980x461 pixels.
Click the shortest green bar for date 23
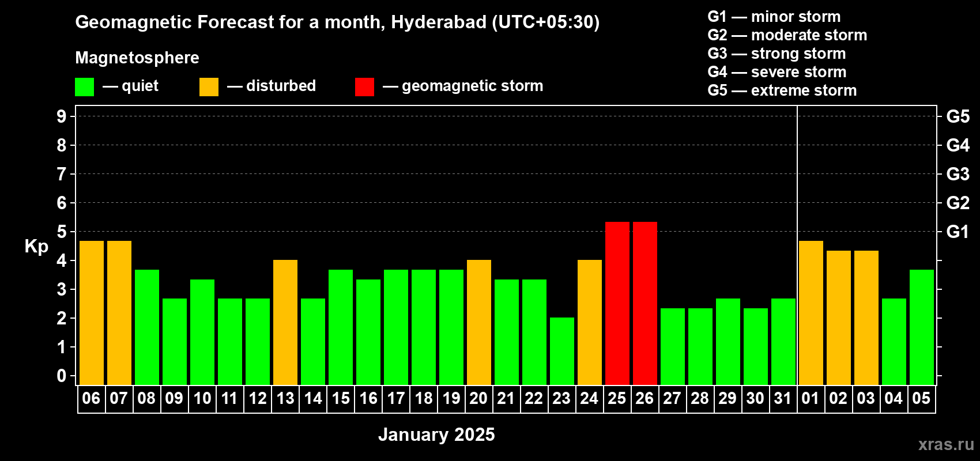click(x=562, y=351)
